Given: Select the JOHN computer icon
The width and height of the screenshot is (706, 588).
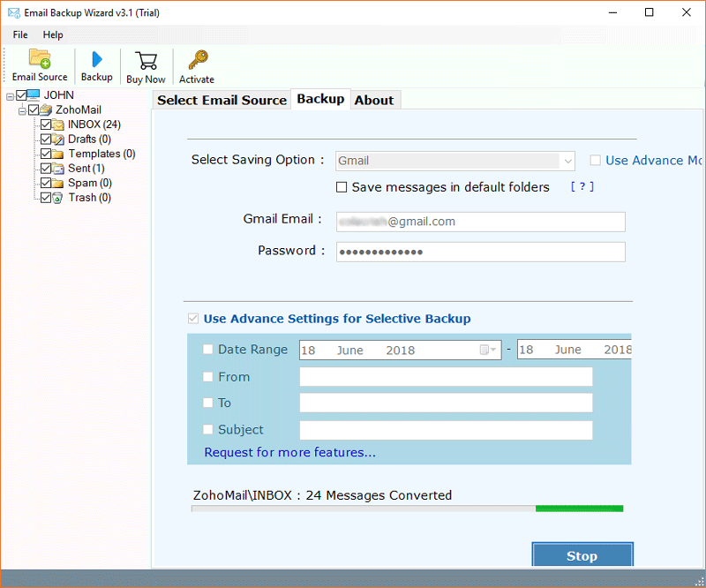Looking at the screenshot, I should pos(34,94).
